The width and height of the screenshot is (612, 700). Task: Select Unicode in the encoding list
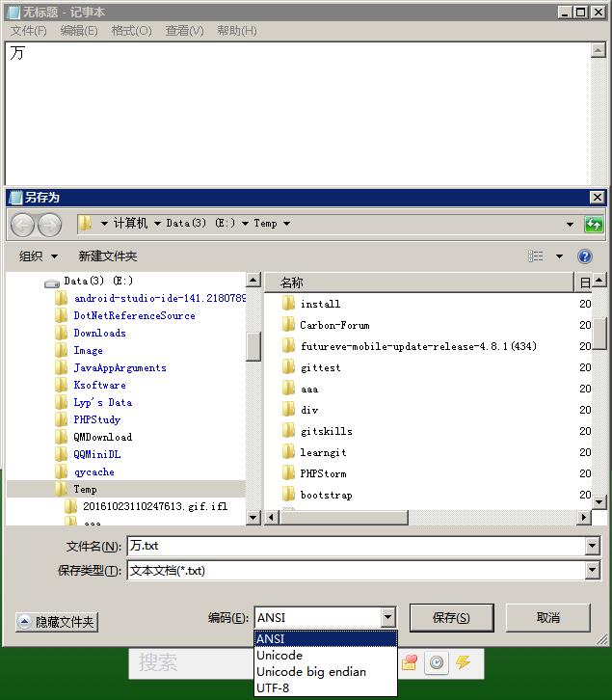[x=326, y=656]
